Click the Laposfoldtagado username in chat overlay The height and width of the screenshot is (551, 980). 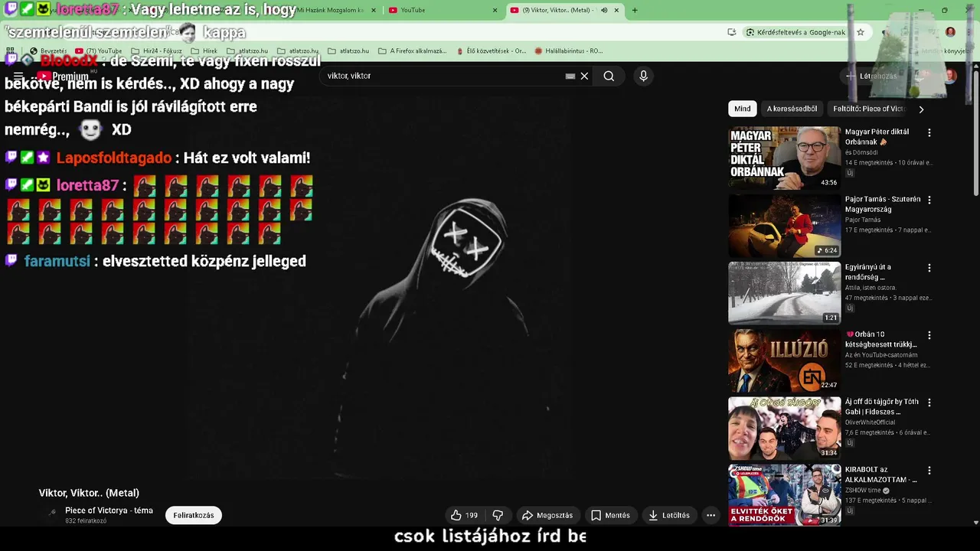pyautogui.click(x=114, y=158)
